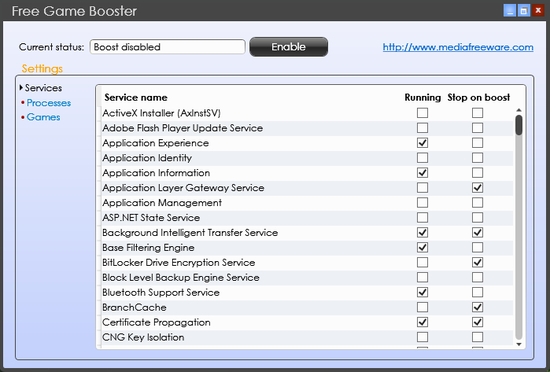
Task: Close the Free Game Booster window
Action: coord(538,11)
